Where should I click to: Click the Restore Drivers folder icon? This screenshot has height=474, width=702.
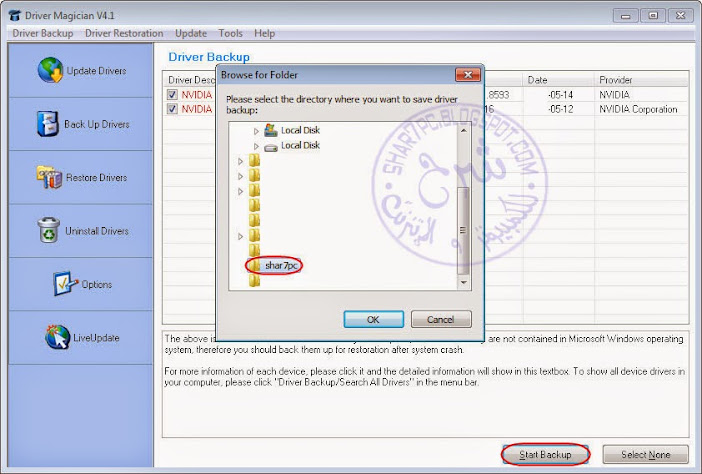click(x=49, y=177)
